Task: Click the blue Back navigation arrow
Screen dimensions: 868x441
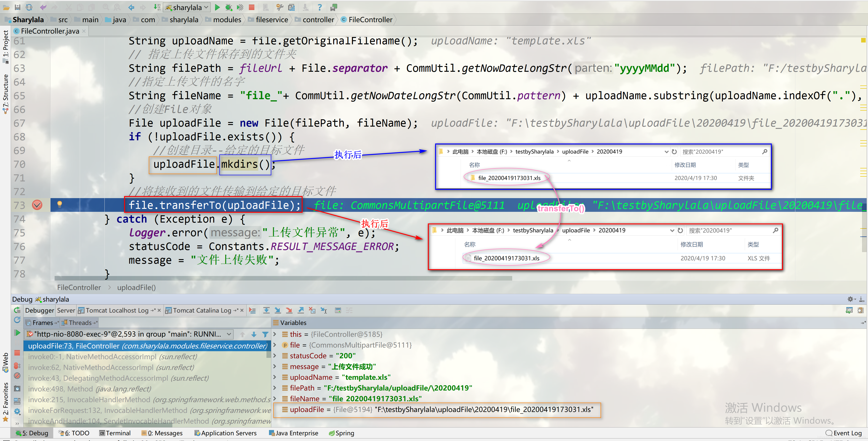Action: 131,7
